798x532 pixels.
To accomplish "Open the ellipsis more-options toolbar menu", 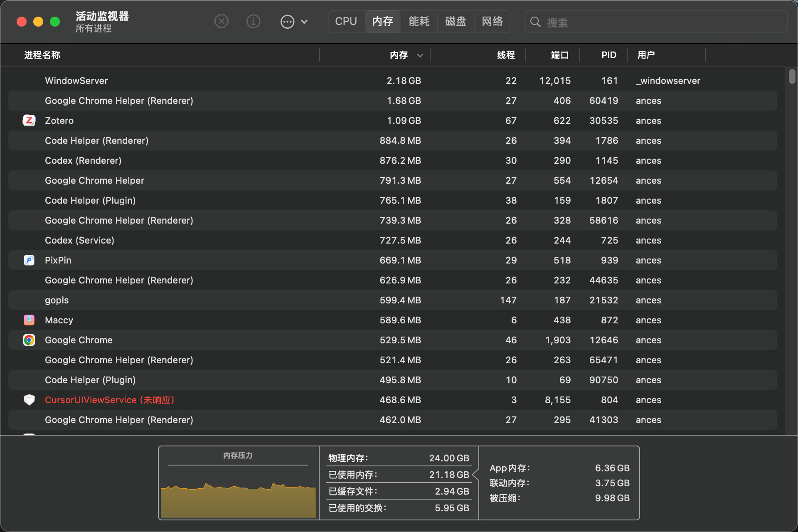I will (x=294, y=21).
